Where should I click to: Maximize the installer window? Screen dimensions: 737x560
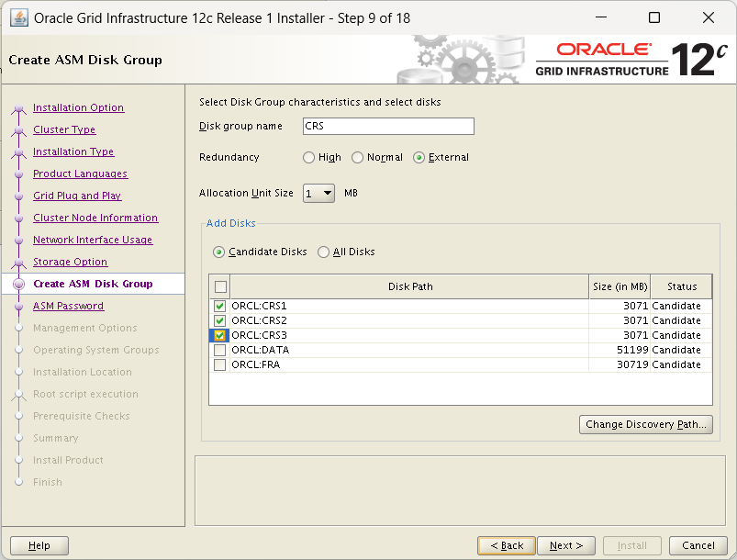tap(654, 17)
